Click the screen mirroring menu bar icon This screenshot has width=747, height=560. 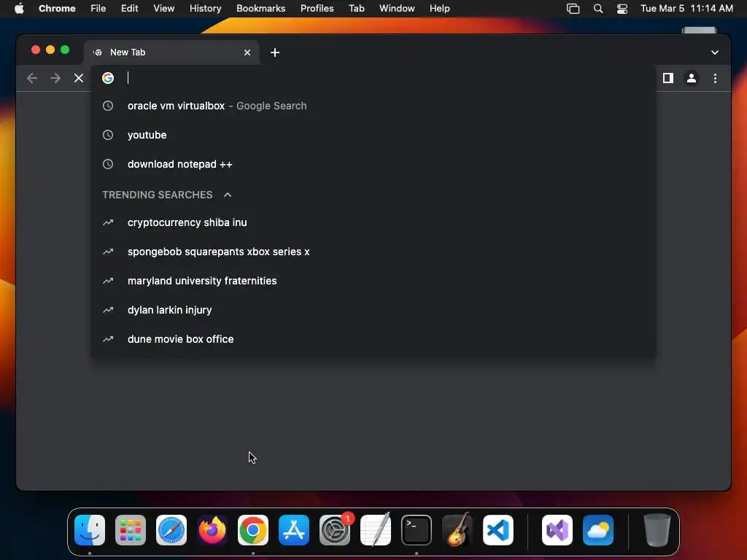[573, 9]
